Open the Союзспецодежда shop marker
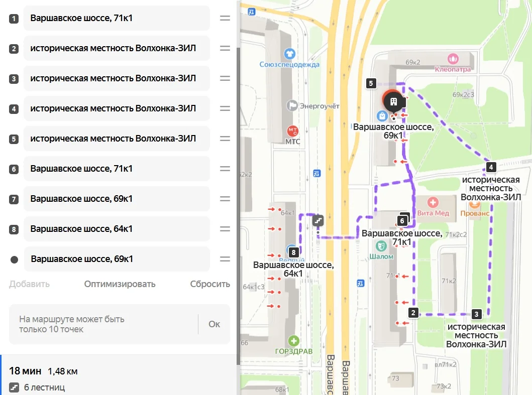The image size is (532, 395). (x=289, y=54)
